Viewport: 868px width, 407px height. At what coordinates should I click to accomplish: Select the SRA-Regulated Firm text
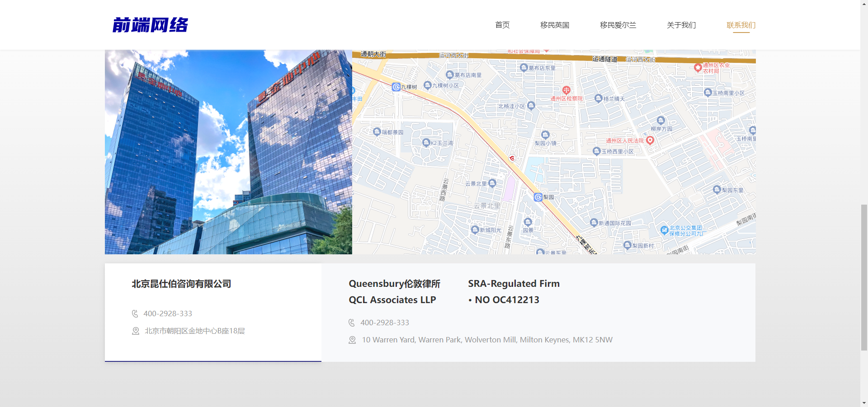[x=514, y=284]
